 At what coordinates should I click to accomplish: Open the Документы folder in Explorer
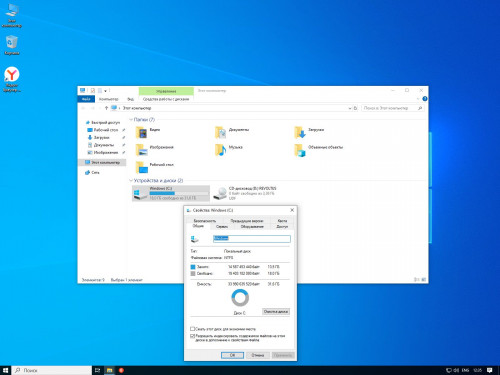[232, 133]
